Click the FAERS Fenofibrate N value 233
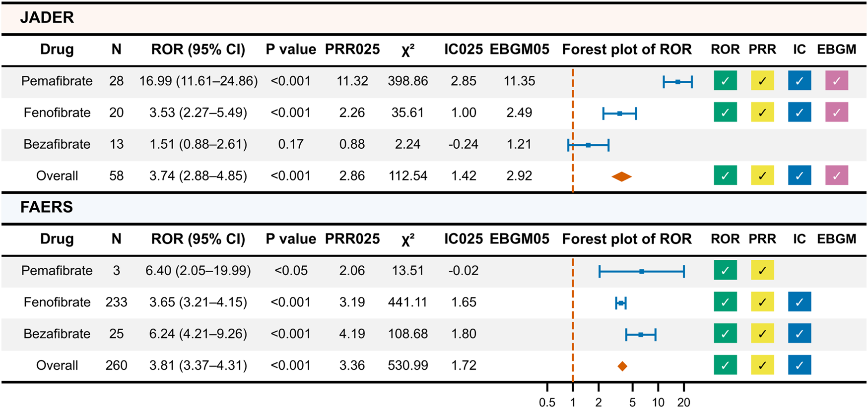 [116, 302]
